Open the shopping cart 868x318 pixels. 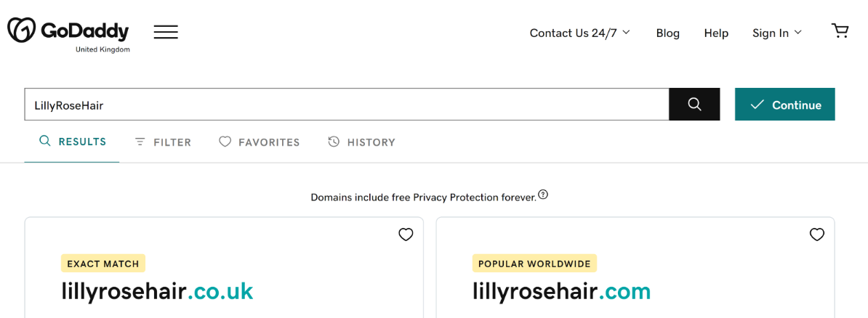[x=840, y=30]
